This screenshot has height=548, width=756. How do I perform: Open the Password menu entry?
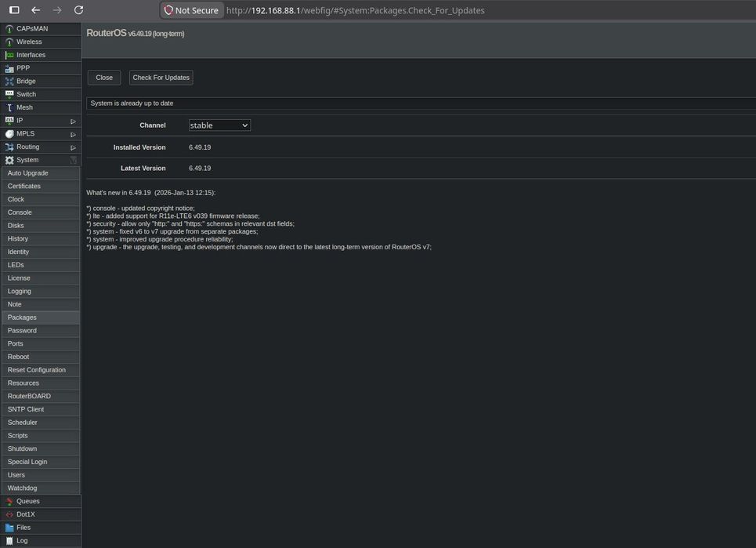(41, 330)
